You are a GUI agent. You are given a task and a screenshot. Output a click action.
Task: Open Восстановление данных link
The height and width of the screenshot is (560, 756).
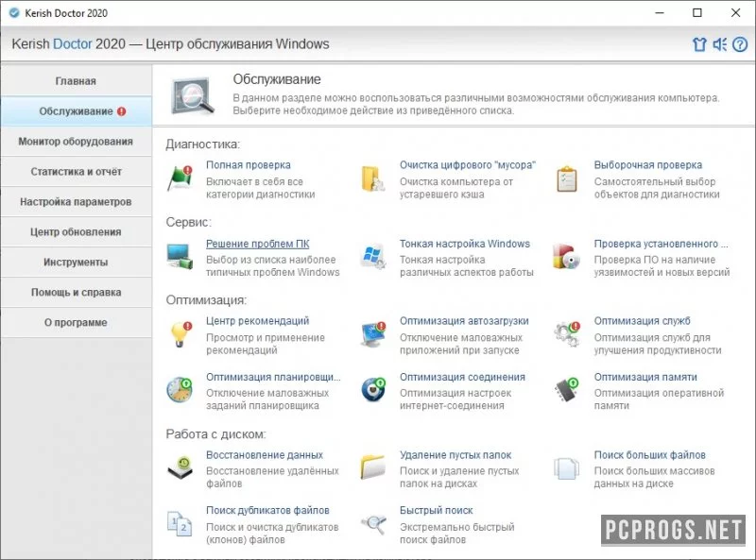265,455
